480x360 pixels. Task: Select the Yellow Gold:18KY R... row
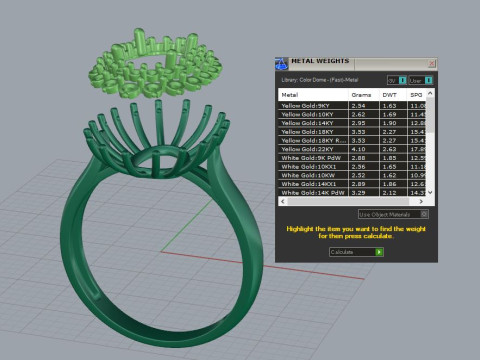[x=352, y=140]
